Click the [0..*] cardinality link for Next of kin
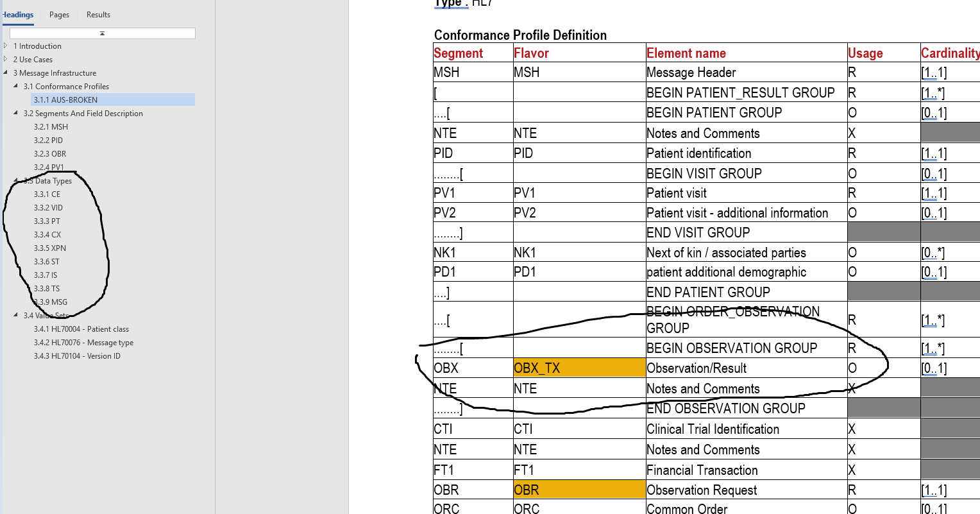980x514 pixels. (x=932, y=252)
